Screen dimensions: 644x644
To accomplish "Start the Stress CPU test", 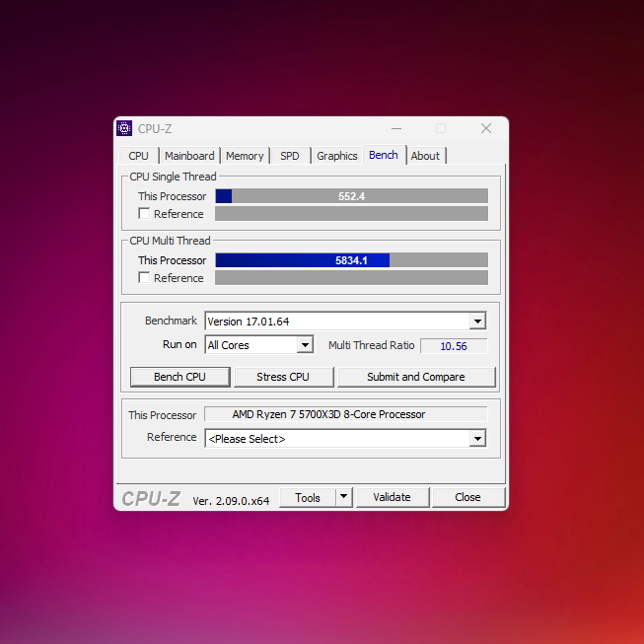I will tap(283, 377).
